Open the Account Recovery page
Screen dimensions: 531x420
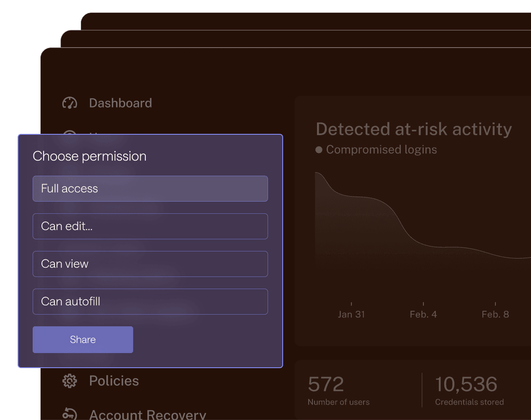(x=147, y=415)
